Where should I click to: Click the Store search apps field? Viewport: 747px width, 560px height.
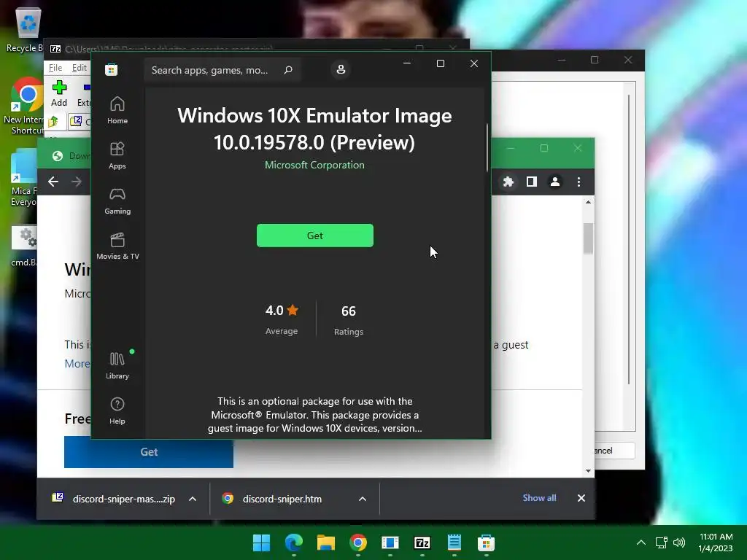222,70
